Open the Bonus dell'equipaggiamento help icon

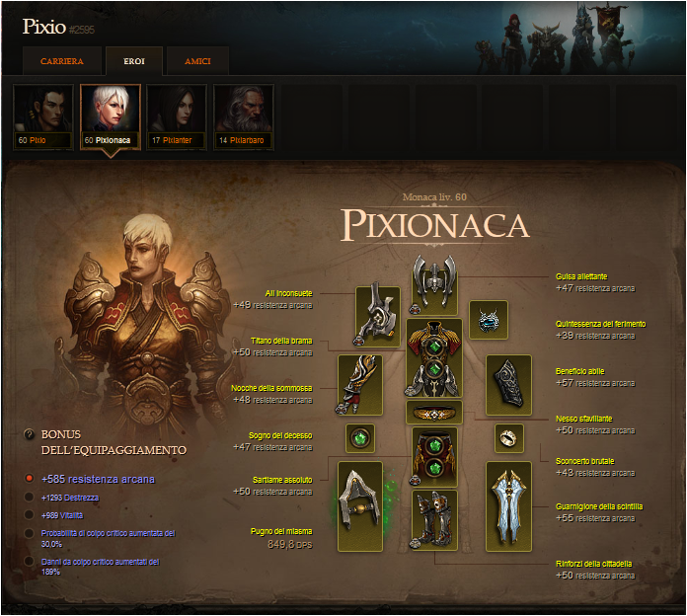(x=29, y=434)
